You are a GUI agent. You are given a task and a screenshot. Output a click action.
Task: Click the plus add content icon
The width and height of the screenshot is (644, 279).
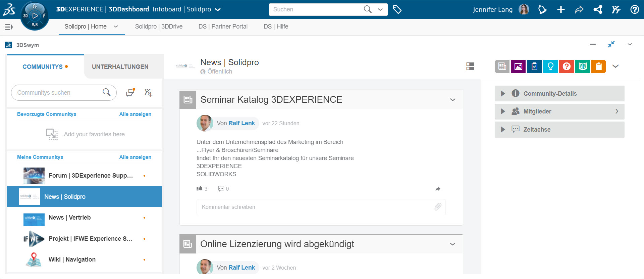point(561,9)
